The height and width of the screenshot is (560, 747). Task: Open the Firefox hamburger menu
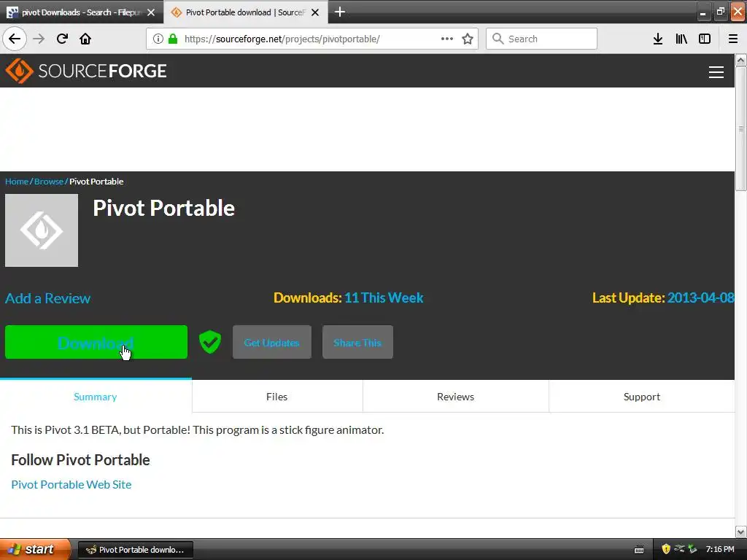tap(733, 39)
